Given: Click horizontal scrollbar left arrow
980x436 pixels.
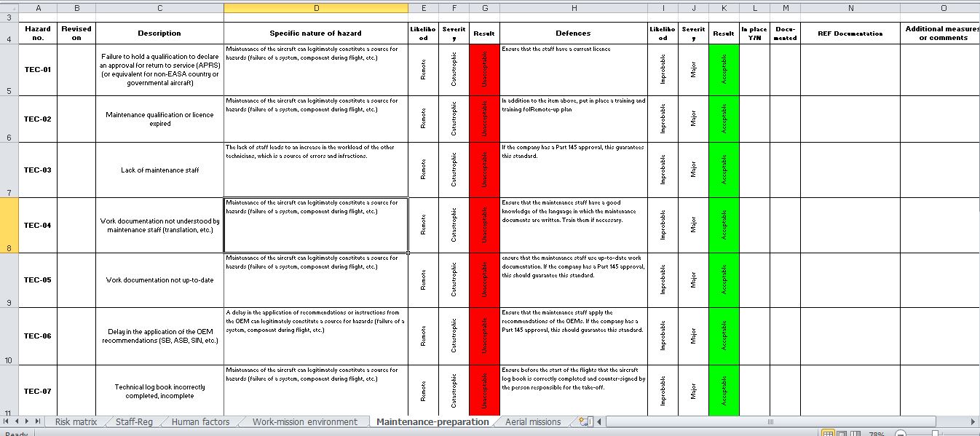Looking at the screenshot, I should coord(600,421).
